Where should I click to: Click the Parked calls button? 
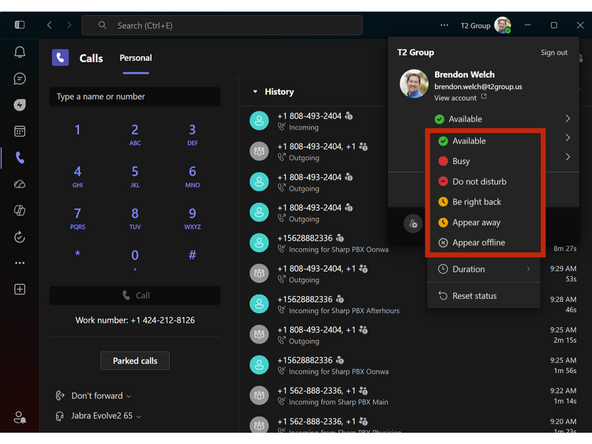(x=135, y=361)
